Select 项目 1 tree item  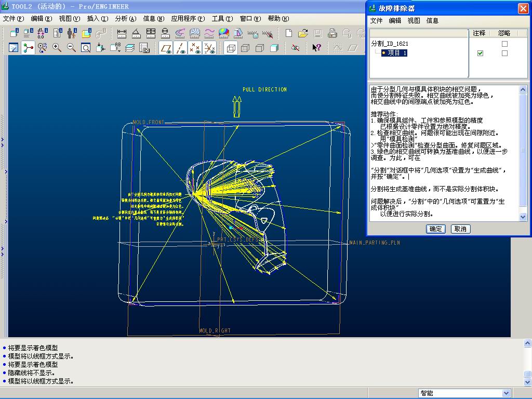pyautogui.click(x=394, y=53)
